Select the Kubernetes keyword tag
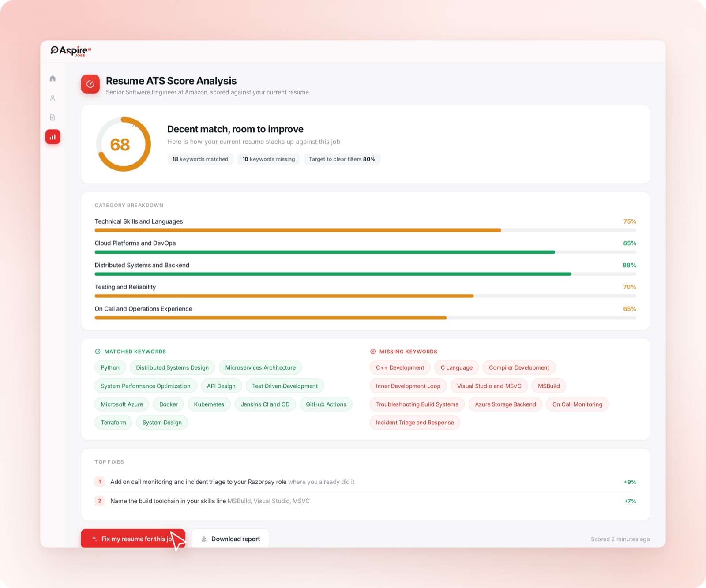The height and width of the screenshot is (588, 706). pos(209,404)
